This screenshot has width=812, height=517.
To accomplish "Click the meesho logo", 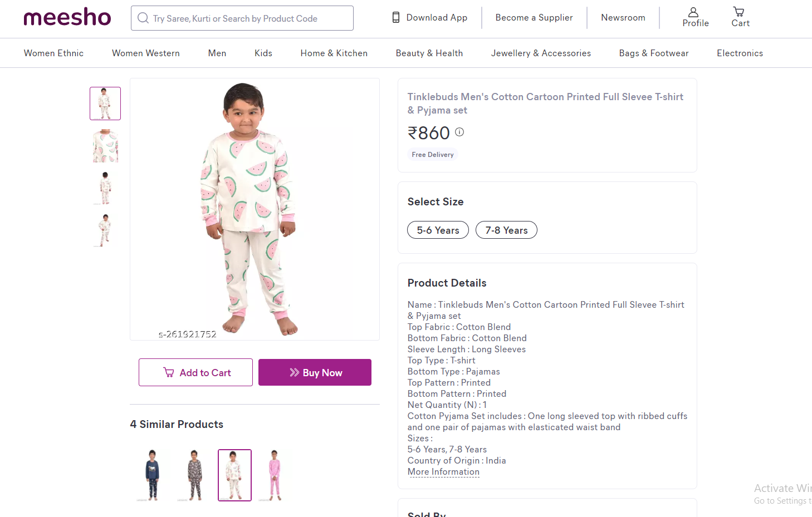I will point(67,18).
